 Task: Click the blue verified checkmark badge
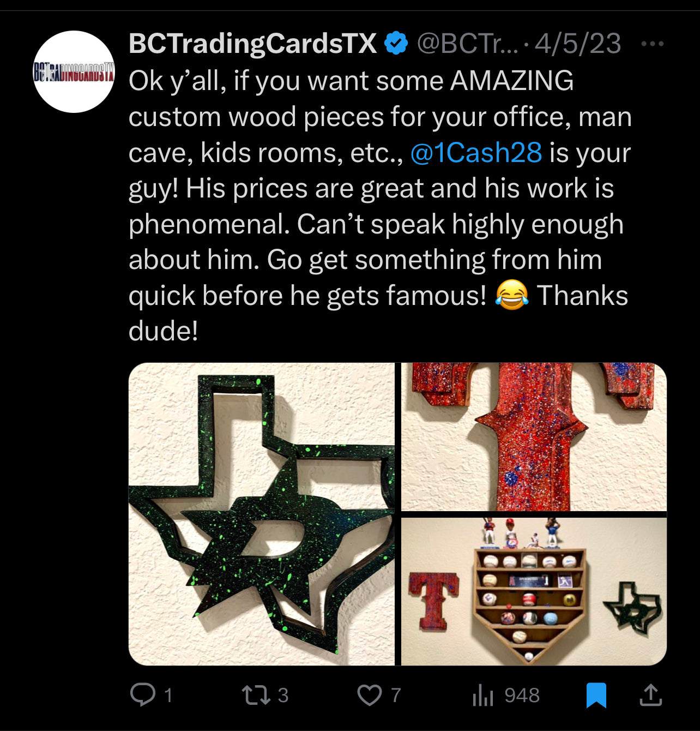(x=396, y=44)
